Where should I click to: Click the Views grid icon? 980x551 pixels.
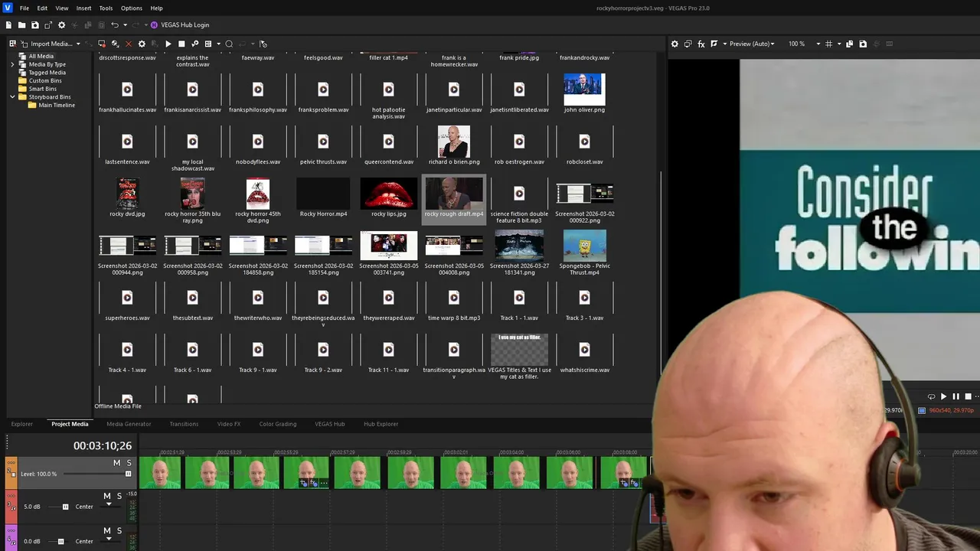click(208, 44)
